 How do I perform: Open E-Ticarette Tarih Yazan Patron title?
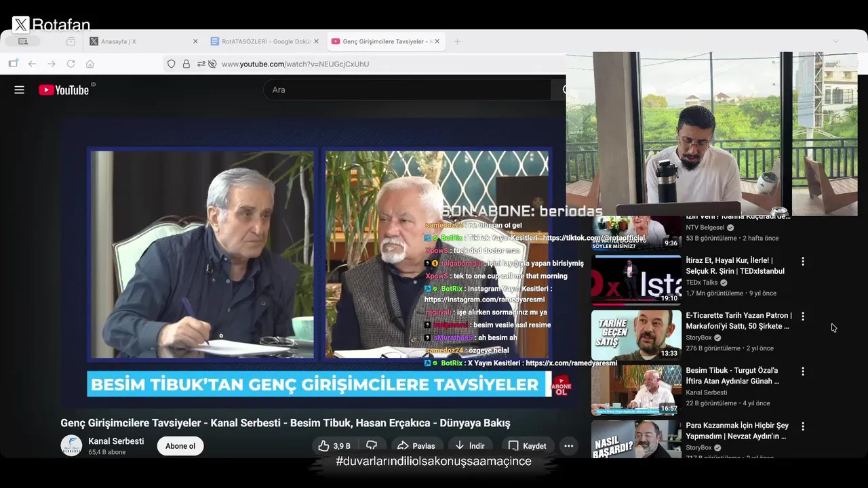tap(738, 321)
